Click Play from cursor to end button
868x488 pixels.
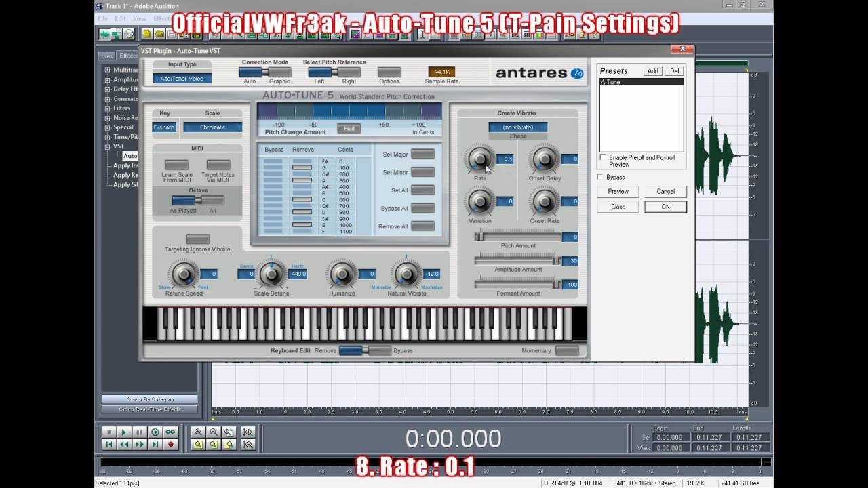click(155, 432)
